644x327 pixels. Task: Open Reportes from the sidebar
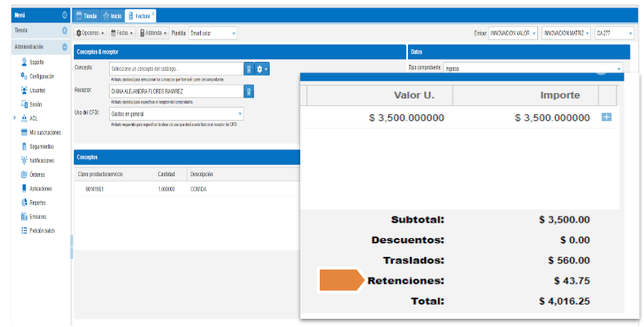click(38, 202)
